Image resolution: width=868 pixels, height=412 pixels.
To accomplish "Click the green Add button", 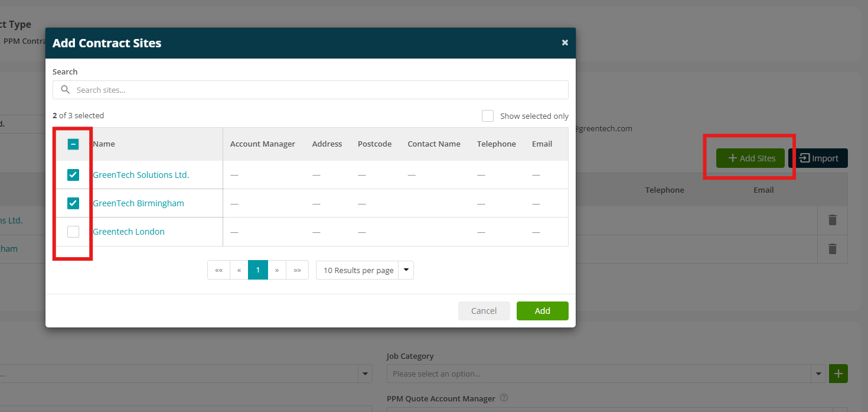I will coord(543,311).
